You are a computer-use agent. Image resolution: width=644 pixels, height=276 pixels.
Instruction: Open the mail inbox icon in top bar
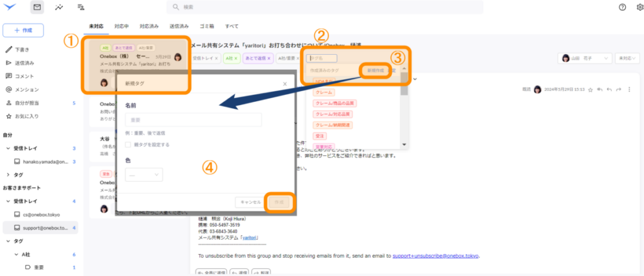tap(38, 8)
